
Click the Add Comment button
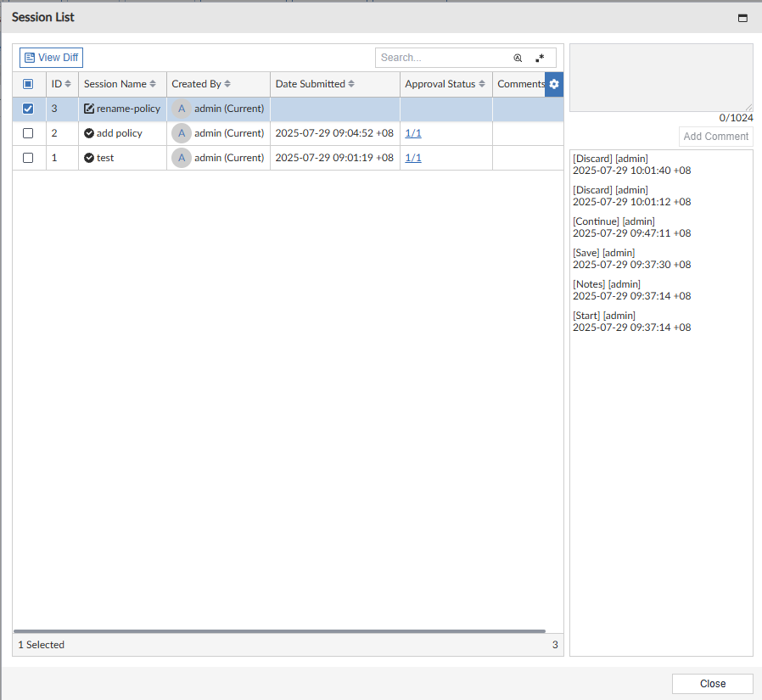716,137
